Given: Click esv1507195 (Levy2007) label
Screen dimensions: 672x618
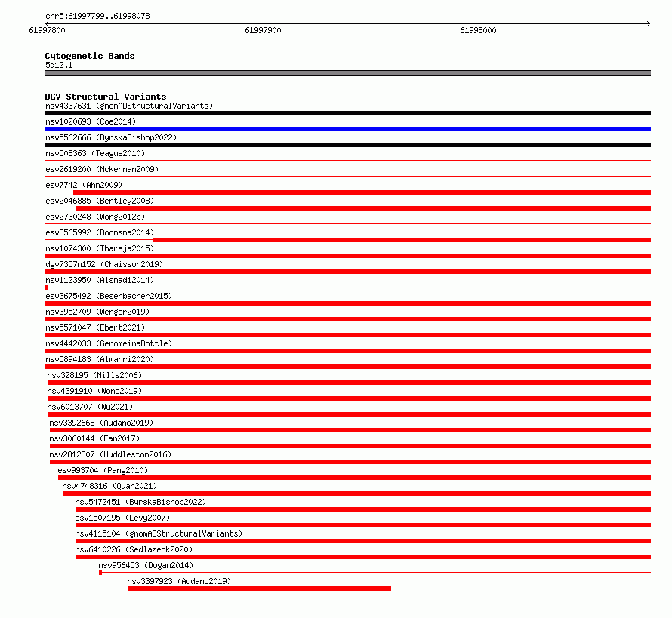Looking at the screenshot, I should 122,518.
